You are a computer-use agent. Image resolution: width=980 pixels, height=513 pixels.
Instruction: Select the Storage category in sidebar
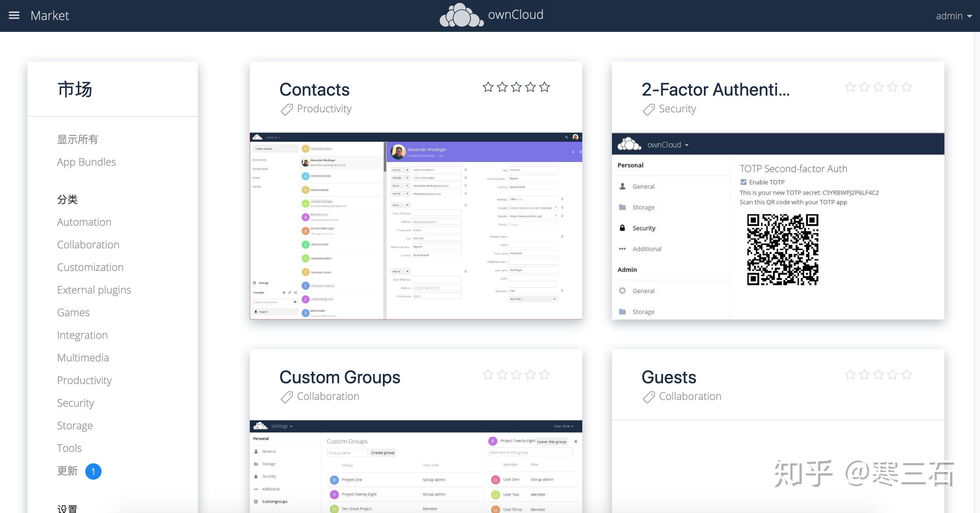[75, 426]
